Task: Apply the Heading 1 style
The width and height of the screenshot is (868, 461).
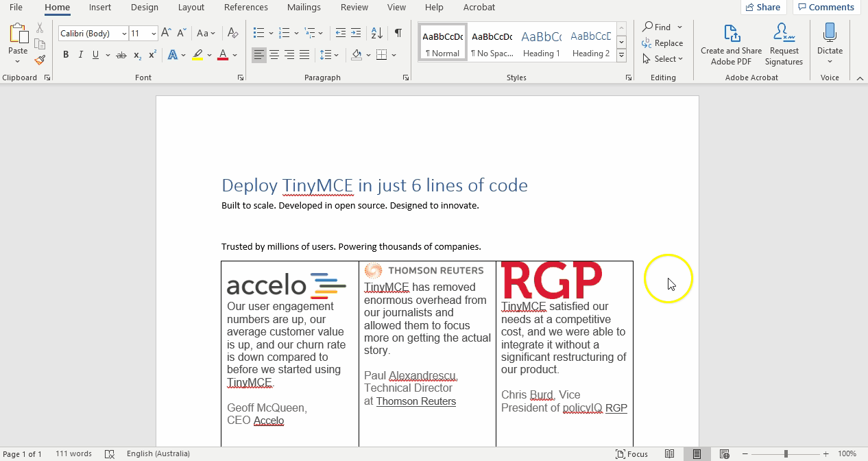Action: (542, 43)
